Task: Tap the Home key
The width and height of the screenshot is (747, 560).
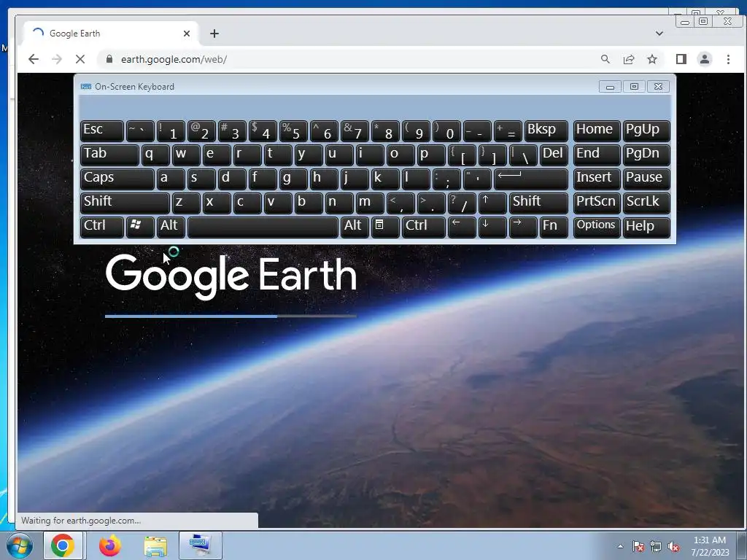Action: 597,131
